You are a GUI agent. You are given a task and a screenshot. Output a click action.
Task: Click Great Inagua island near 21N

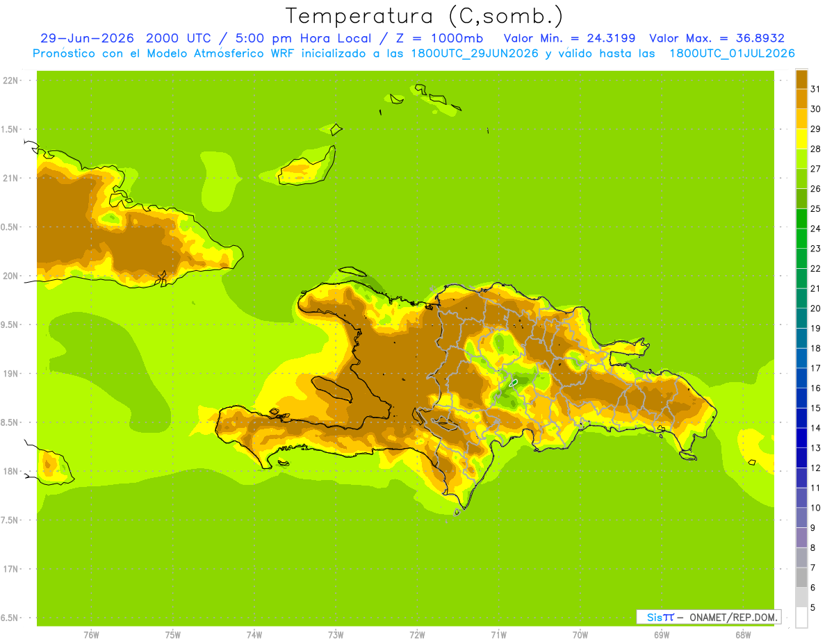(306, 167)
